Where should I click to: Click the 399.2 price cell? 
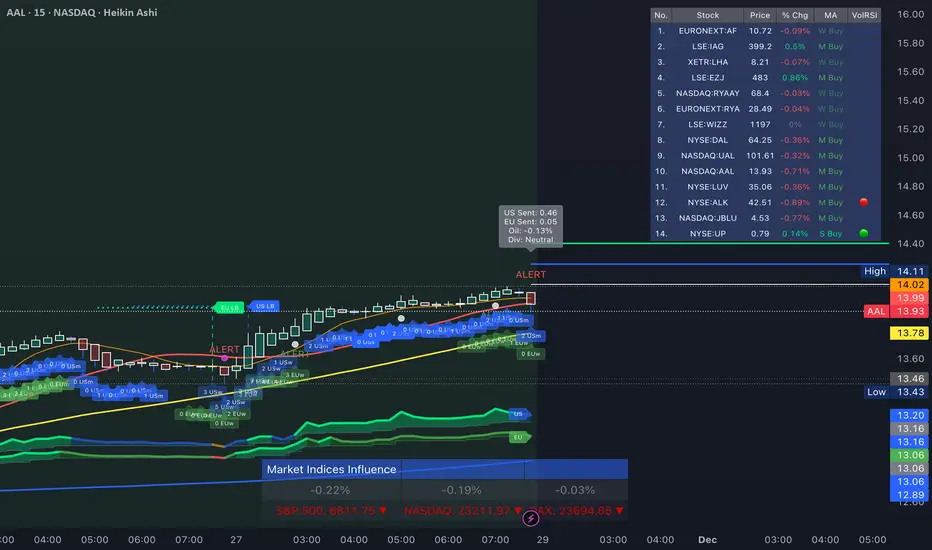(760, 46)
